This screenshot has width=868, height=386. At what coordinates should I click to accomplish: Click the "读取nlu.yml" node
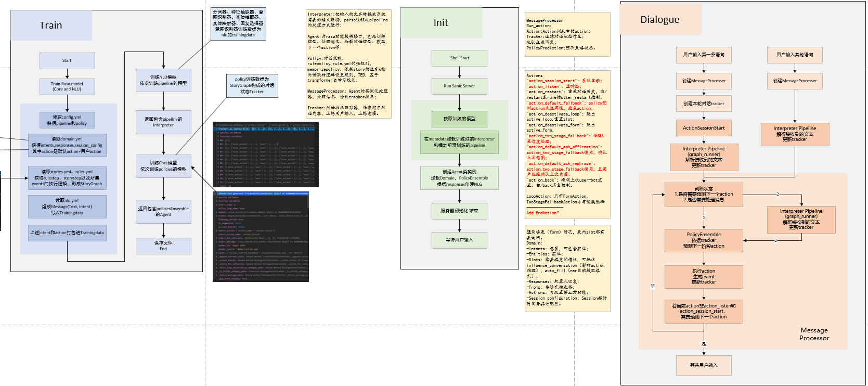(x=67, y=207)
